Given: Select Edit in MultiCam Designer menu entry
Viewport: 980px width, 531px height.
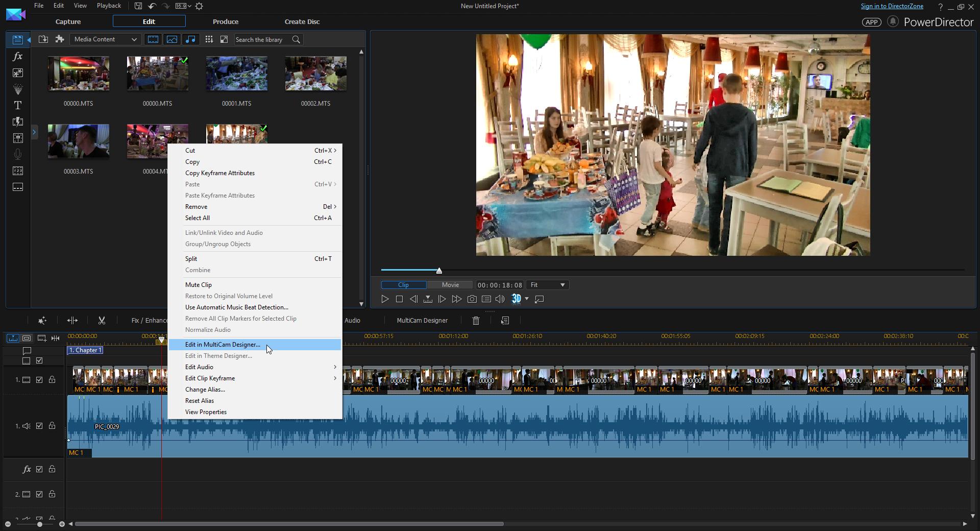Looking at the screenshot, I should (223, 345).
